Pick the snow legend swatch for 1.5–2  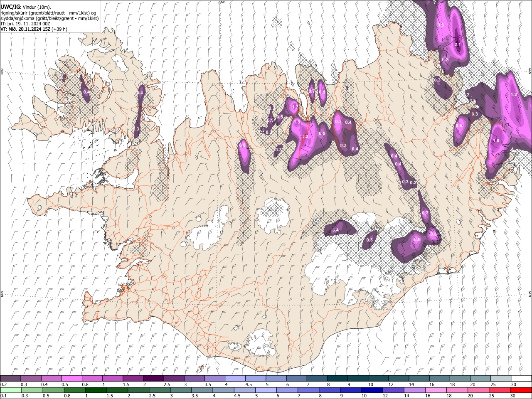(133, 379)
